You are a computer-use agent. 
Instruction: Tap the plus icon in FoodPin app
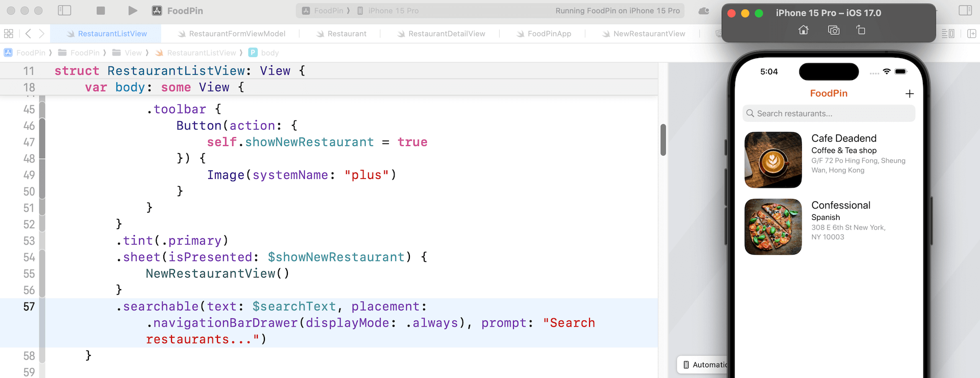click(909, 94)
